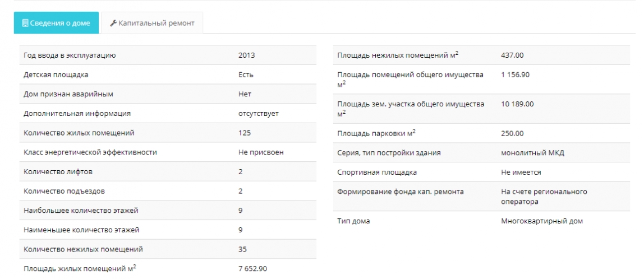Switch to the Сведения о доме tab

tap(56, 22)
